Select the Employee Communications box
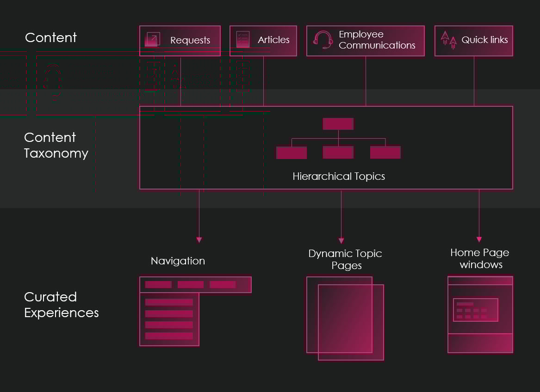Screen dimensions: 540x392 click(366, 41)
